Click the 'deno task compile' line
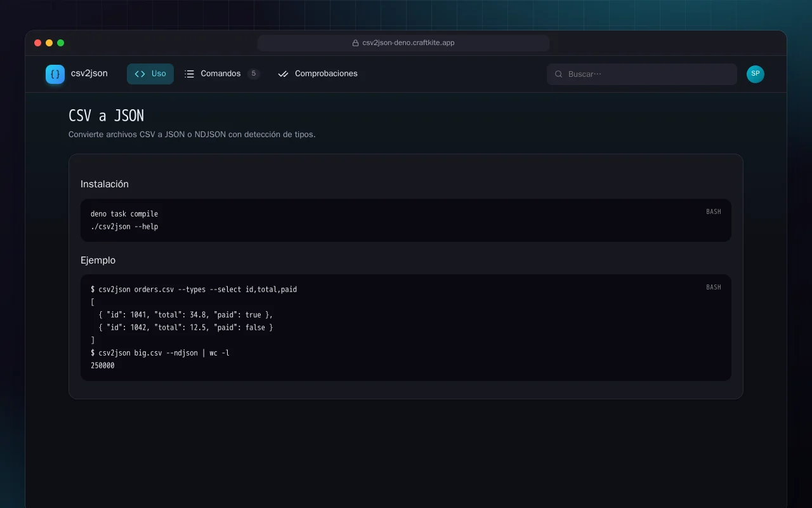The image size is (812, 508). [x=124, y=214]
